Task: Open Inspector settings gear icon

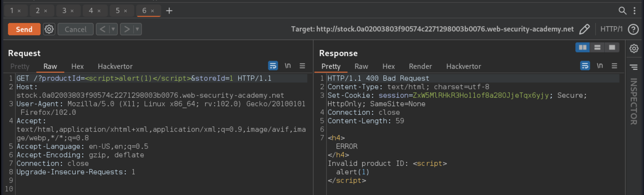Action: (634, 48)
